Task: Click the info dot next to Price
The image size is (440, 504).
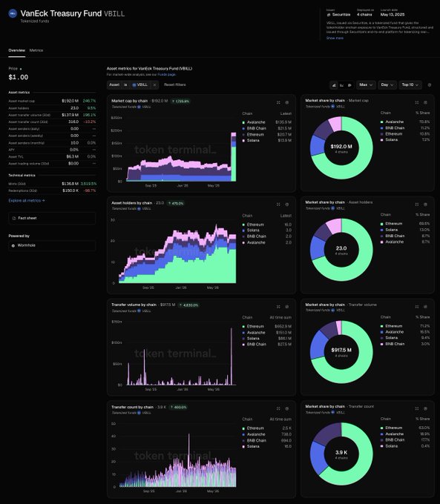Action: [x=21, y=69]
